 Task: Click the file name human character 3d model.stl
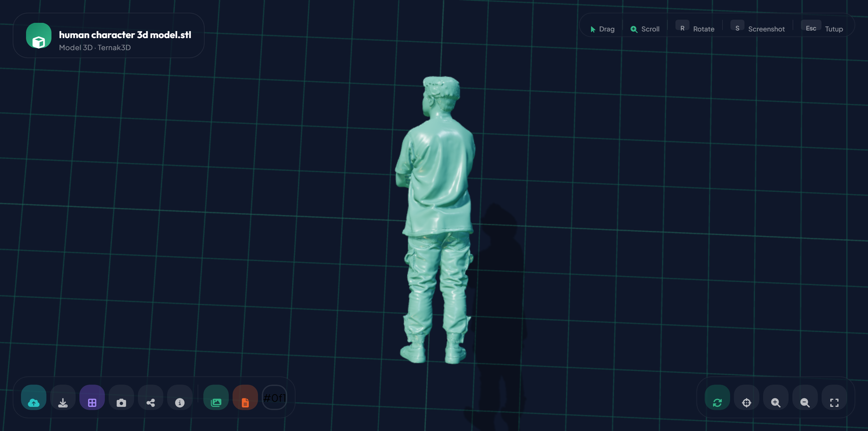pyautogui.click(x=125, y=35)
